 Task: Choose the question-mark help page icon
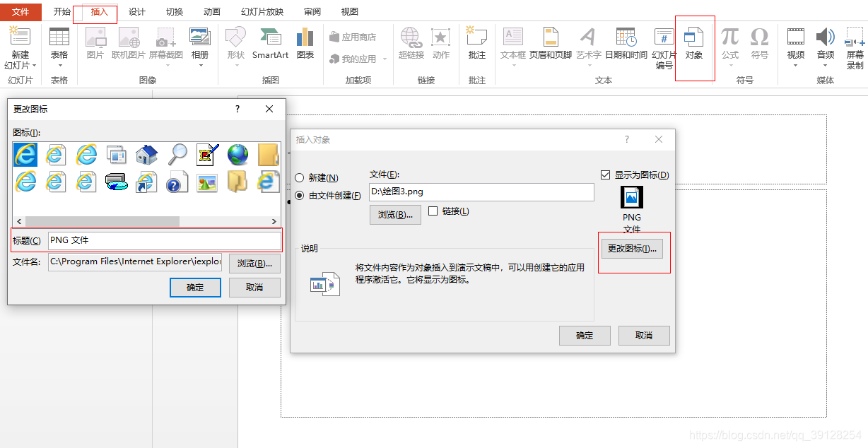[x=177, y=182]
